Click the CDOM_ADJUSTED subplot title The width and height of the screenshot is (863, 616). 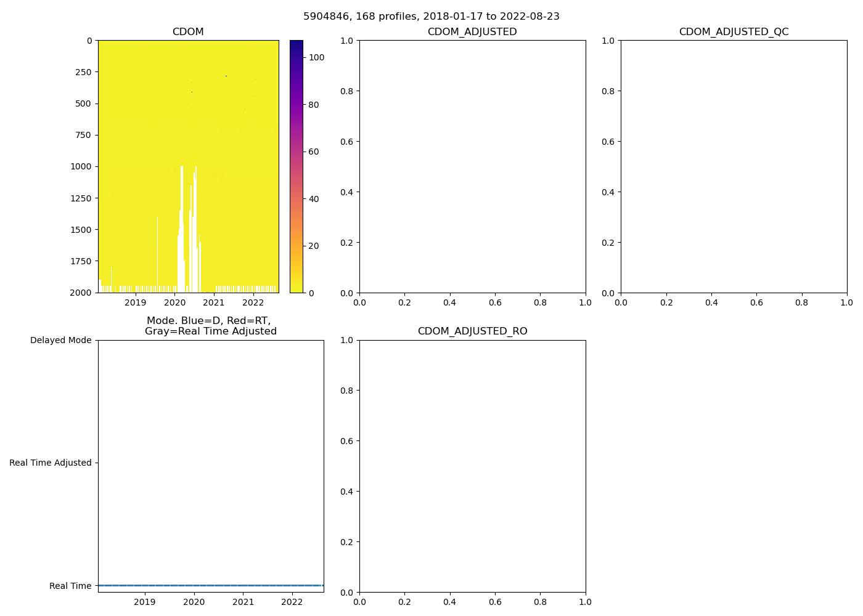(472, 32)
